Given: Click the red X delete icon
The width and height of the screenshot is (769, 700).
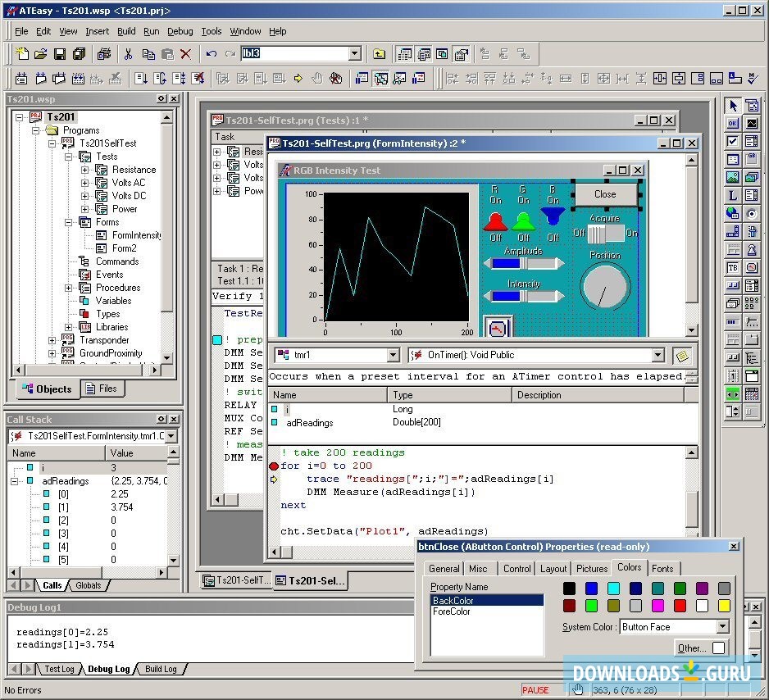Looking at the screenshot, I should pos(186,54).
